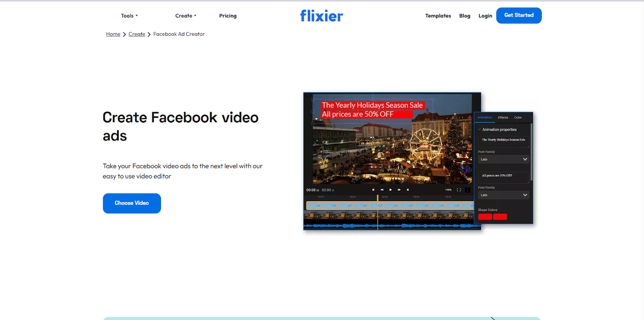The image size is (644, 320).
Task: Click the 'Create Facebook video ads' heading
Action: [181, 126]
